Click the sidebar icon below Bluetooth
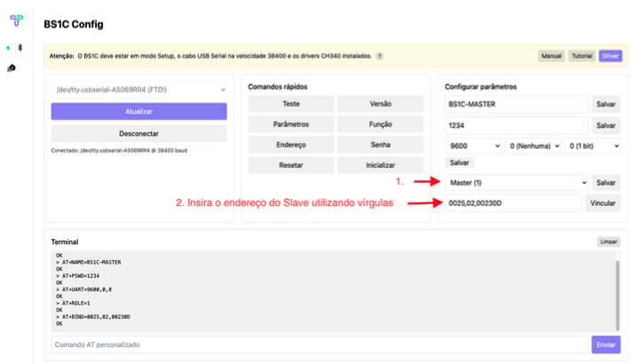This screenshot has height=364, width=634. [12, 67]
